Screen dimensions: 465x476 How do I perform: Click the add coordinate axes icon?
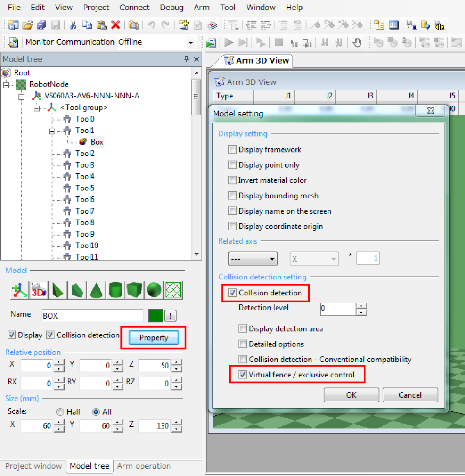click(19, 290)
